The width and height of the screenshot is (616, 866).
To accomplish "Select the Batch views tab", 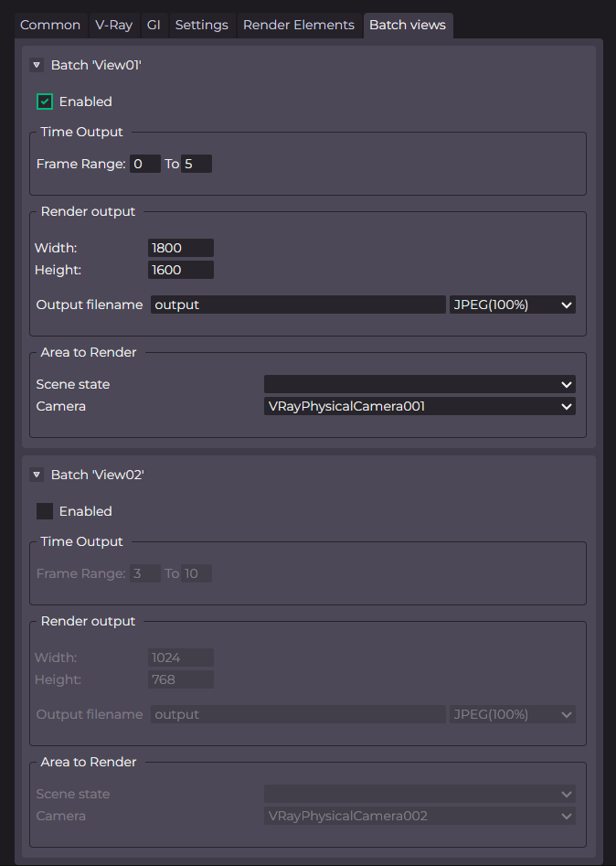I will coord(408,26).
